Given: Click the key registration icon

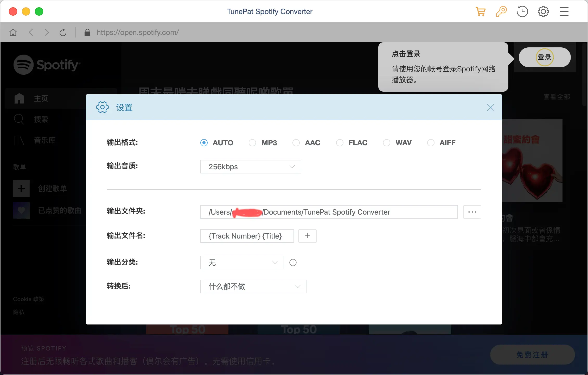Looking at the screenshot, I should coord(501,12).
